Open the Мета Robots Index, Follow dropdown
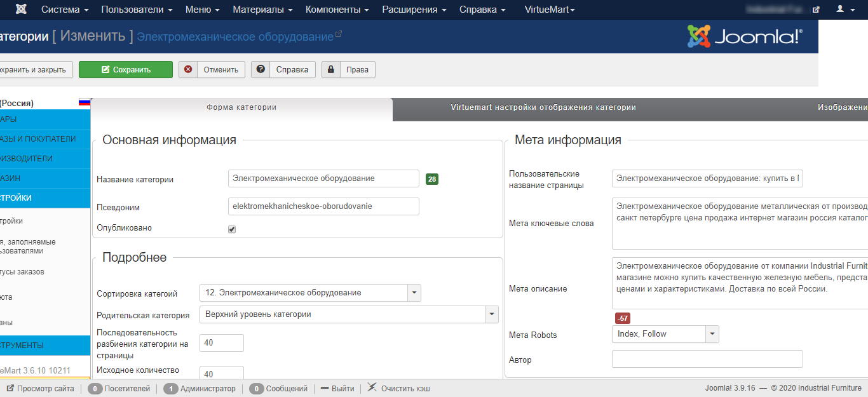 (712, 334)
